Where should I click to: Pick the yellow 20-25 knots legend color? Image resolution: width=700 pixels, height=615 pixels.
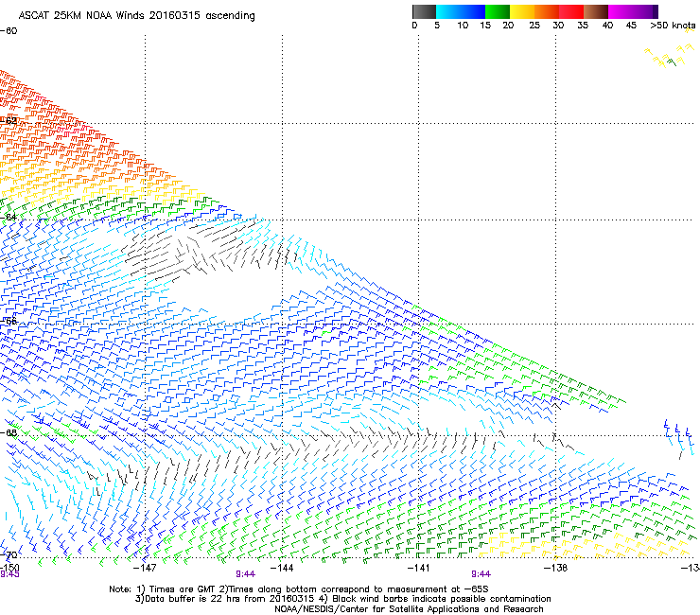[522, 11]
